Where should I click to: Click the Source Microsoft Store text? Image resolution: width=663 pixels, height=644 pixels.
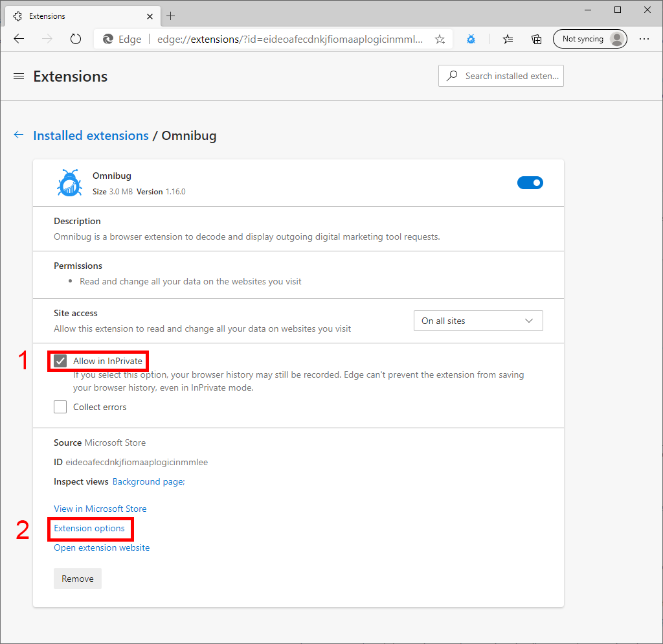(x=100, y=443)
